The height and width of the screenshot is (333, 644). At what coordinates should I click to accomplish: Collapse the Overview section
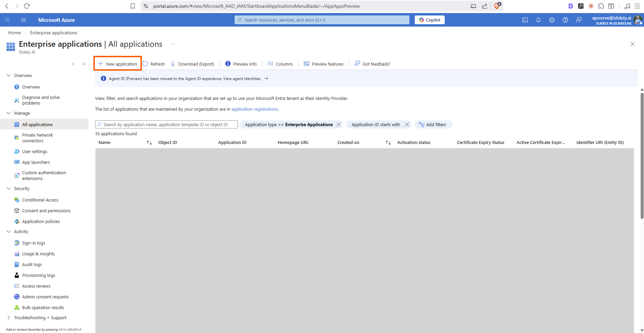[x=9, y=75]
